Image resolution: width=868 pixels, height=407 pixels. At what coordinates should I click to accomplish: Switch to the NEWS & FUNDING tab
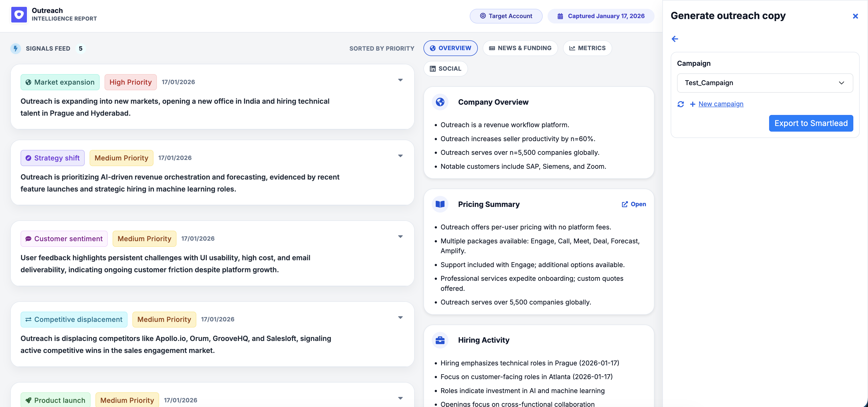click(x=520, y=48)
